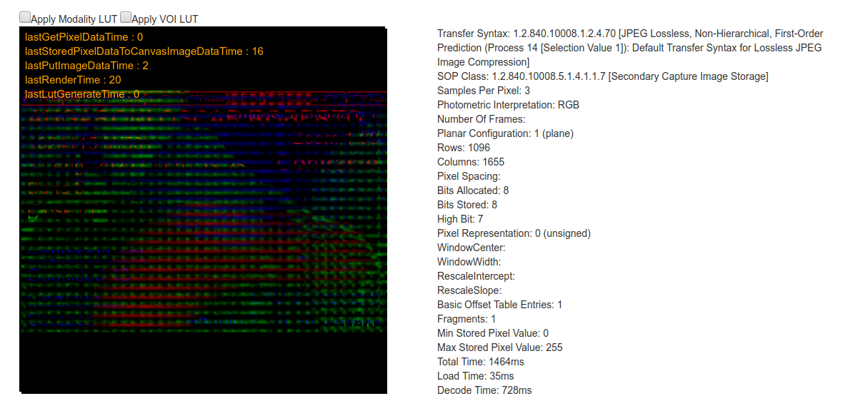The image size is (868, 406).
Task: Select the 'lastStoredPixelDataToCanvasImageDataTime : 16' text
Action: point(144,51)
